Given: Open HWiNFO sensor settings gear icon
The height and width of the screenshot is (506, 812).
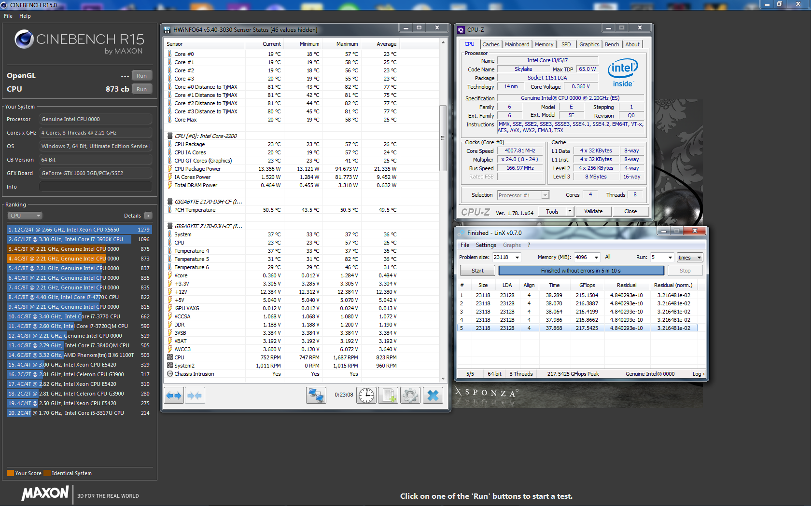Looking at the screenshot, I should click(410, 396).
